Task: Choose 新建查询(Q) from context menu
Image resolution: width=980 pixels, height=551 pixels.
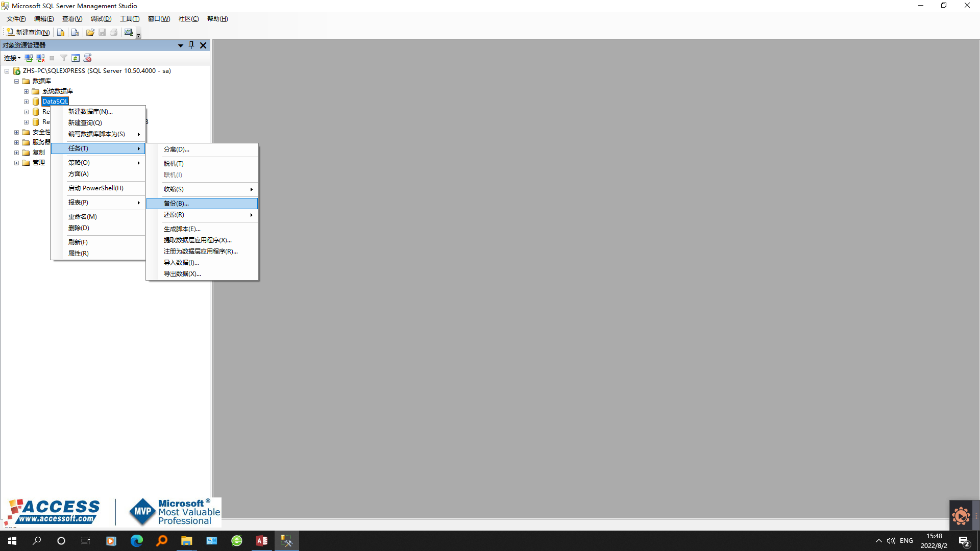Action: click(98, 123)
